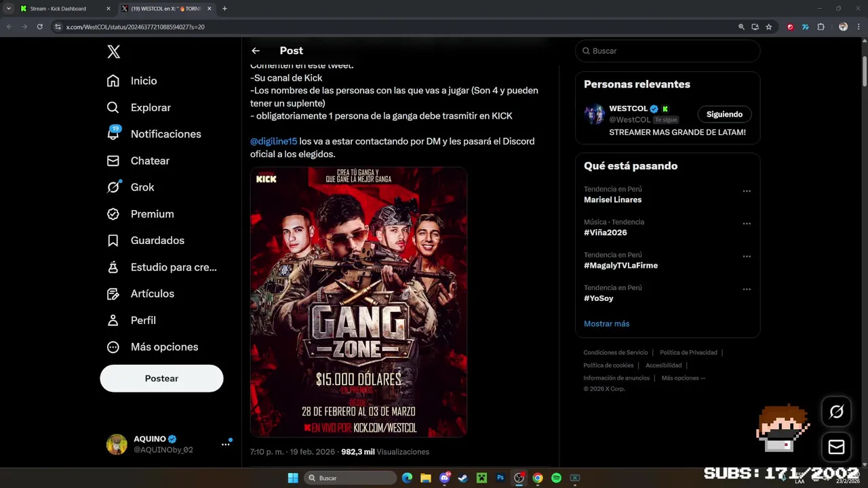Open the #Viña2026 trend

tap(605, 232)
